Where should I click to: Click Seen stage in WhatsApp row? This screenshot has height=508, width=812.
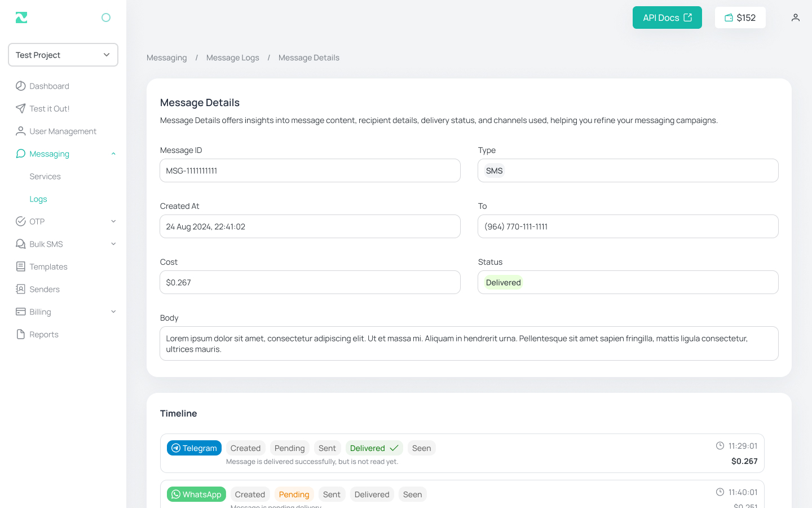(x=413, y=494)
